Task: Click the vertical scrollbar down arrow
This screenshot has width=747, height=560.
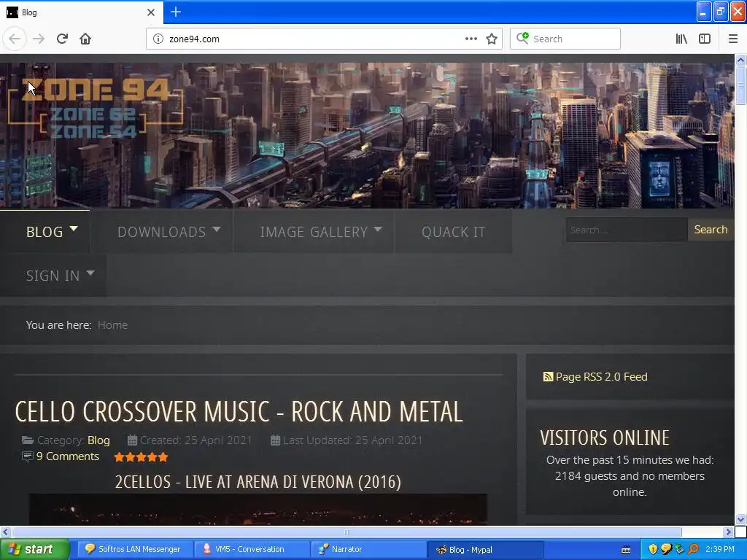Action: pos(740,519)
